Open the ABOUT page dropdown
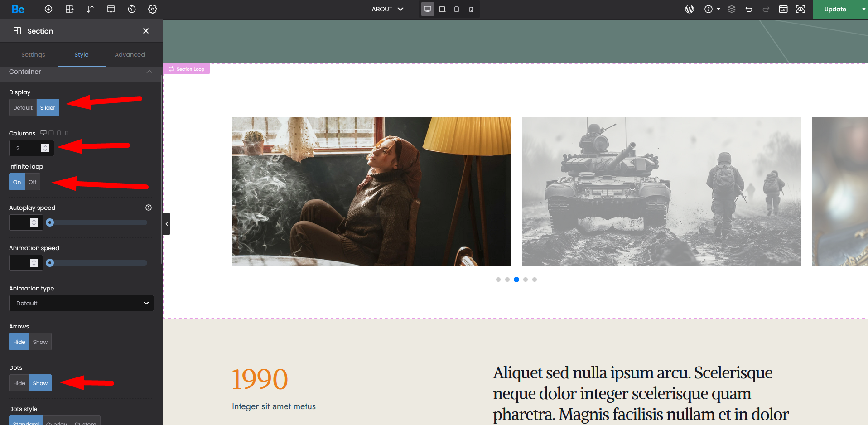 (387, 9)
